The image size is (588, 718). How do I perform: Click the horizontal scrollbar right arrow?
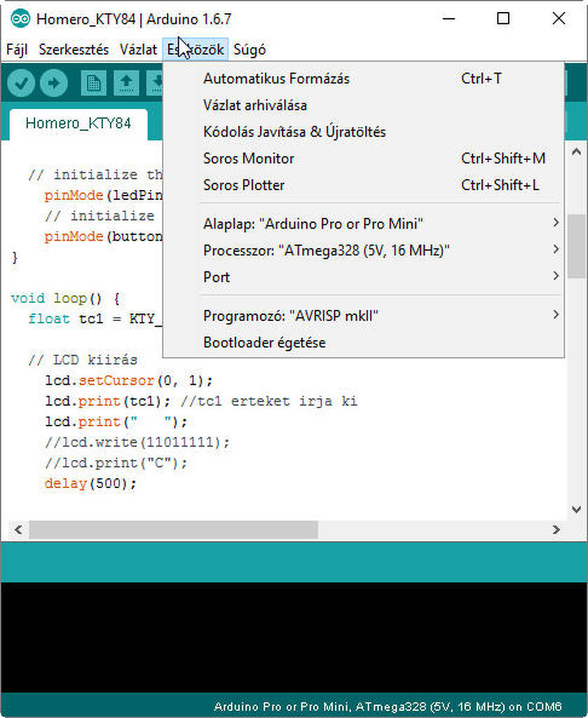(x=556, y=530)
